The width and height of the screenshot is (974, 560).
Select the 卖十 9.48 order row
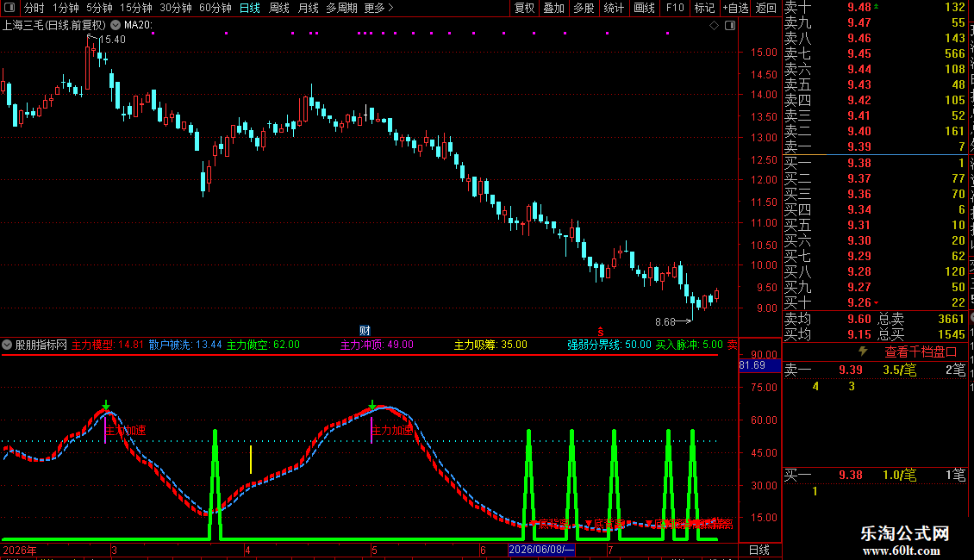pyautogui.click(x=875, y=8)
